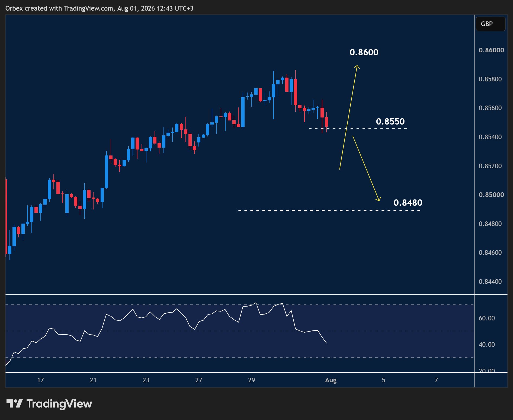The image size is (513, 420).
Task: Click the 0.85400 price axis label
Action: click(490, 137)
